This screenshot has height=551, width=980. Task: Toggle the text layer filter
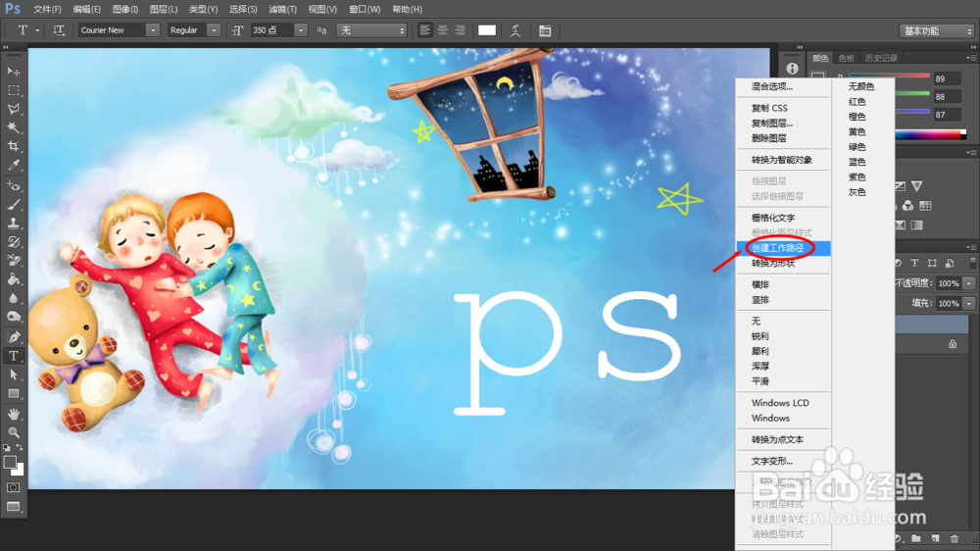coord(914,264)
